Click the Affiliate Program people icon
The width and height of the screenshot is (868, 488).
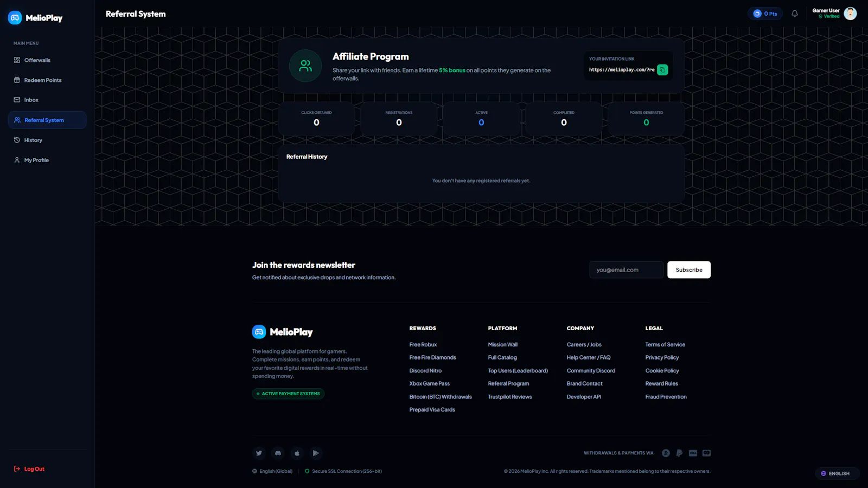click(x=305, y=66)
